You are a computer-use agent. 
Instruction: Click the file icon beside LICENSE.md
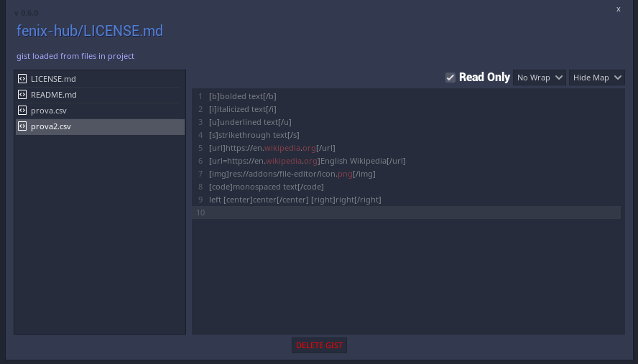click(22, 79)
